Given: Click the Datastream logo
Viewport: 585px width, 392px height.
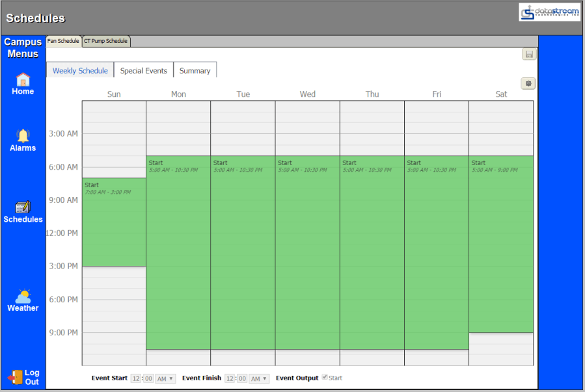Looking at the screenshot, I should click(x=549, y=12).
